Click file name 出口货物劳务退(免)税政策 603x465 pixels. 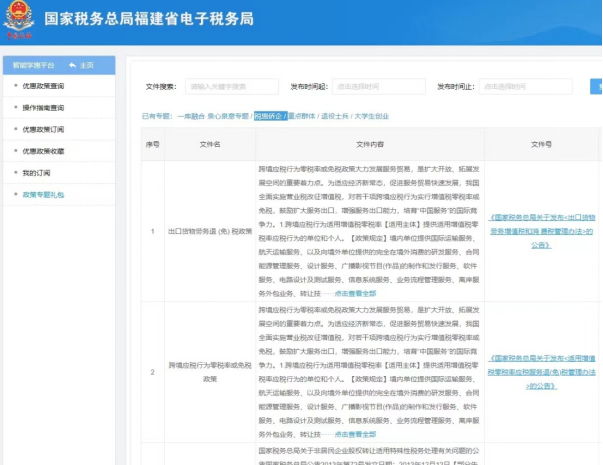tap(210, 231)
